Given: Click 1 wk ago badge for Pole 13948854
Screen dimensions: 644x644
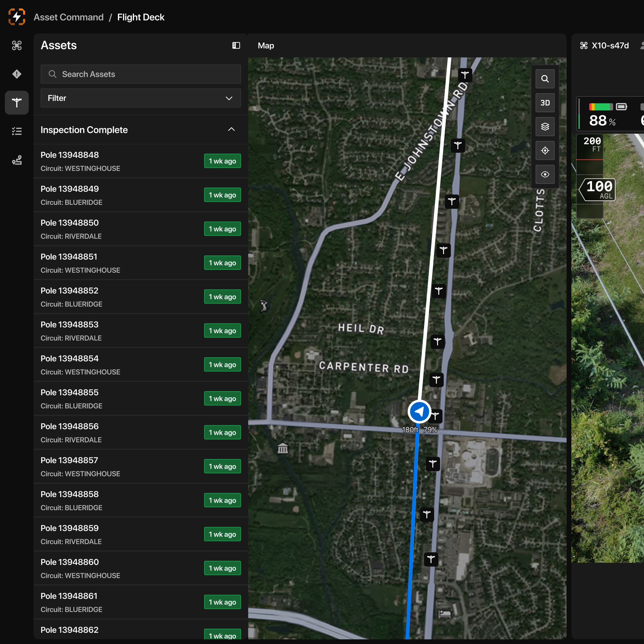Looking at the screenshot, I should coord(222,365).
